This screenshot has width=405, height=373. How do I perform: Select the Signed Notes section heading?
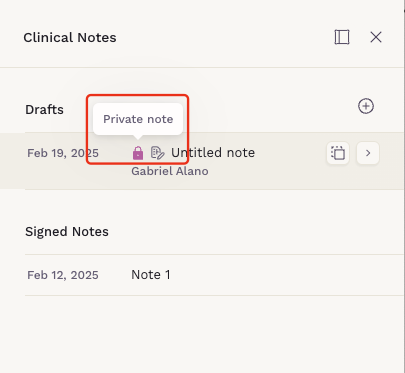[67, 232]
